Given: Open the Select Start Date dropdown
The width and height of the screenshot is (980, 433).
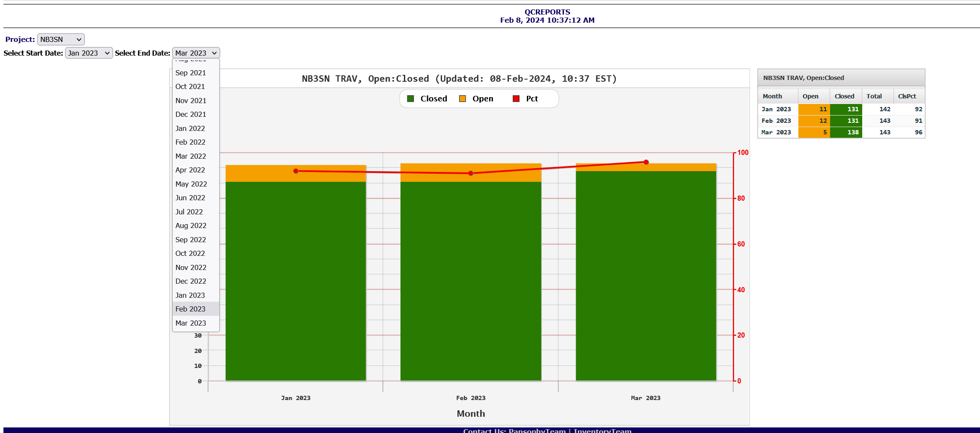Looking at the screenshot, I should click(x=89, y=53).
